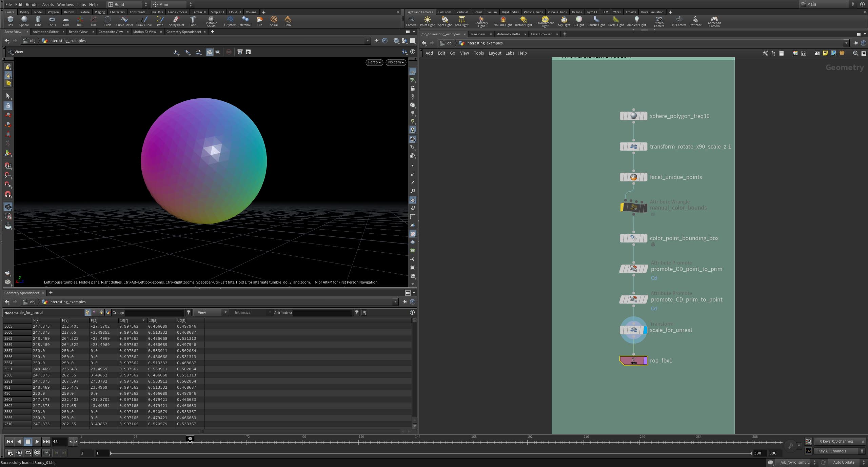The height and width of the screenshot is (467, 868).
Task: Click the Font shelf tool
Action: (193, 21)
